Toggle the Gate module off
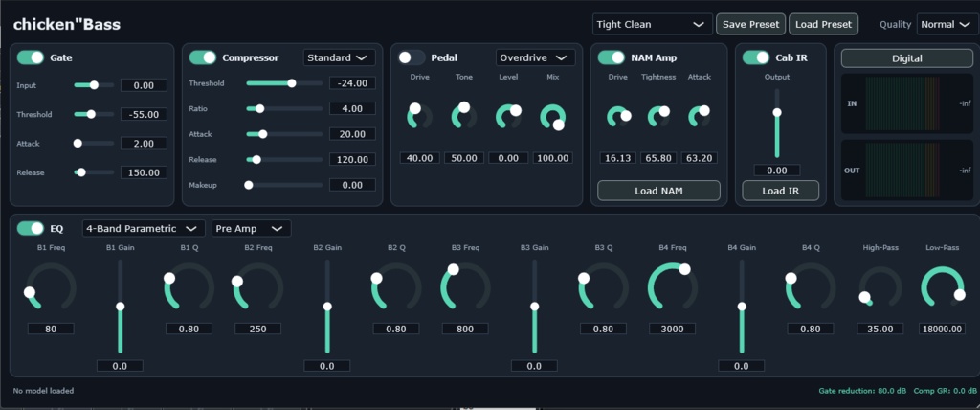 [30, 57]
